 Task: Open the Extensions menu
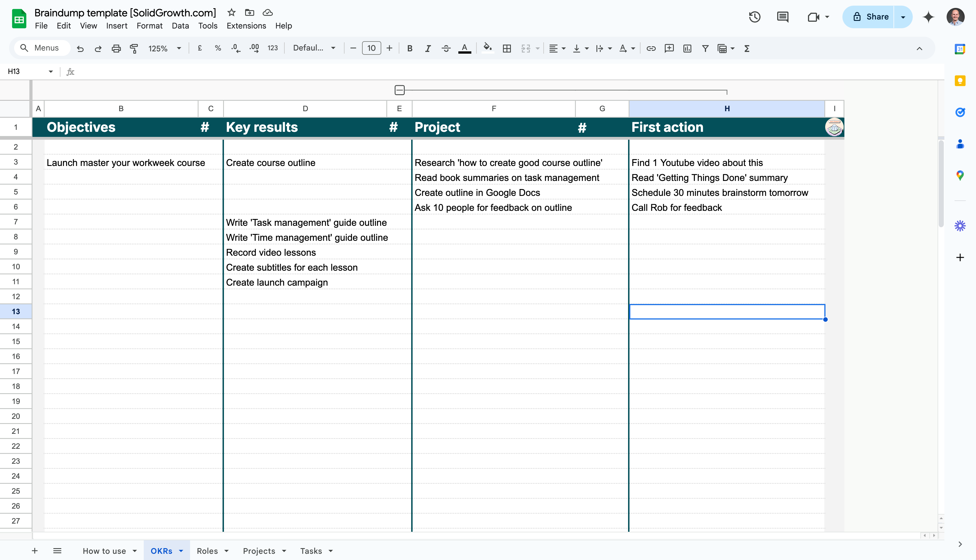click(x=246, y=26)
